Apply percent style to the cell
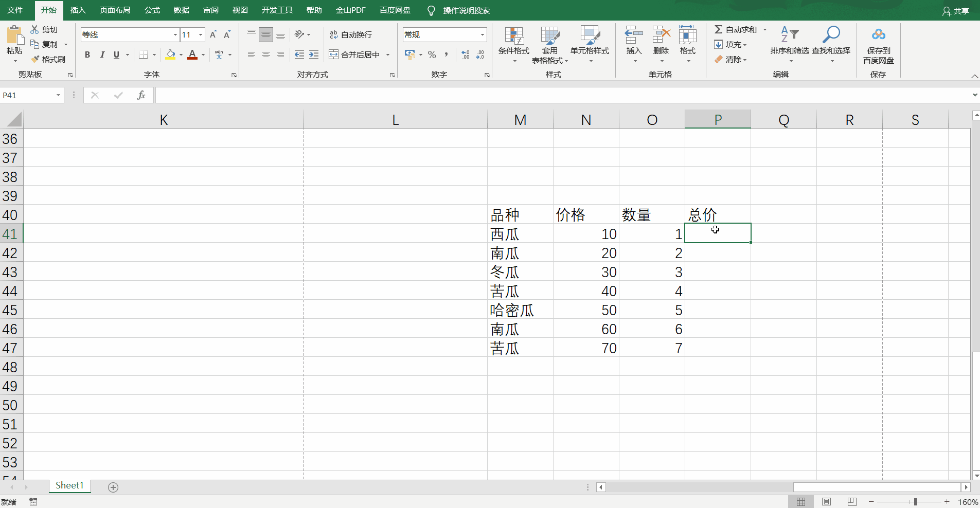The height and width of the screenshot is (508, 980). coord(432,55)
